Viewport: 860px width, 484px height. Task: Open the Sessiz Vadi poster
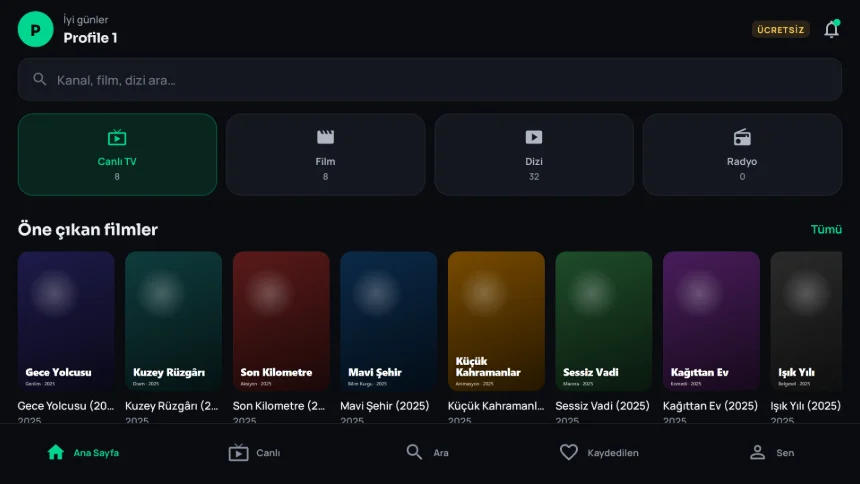pyautogui.click(x=603, y=321)
